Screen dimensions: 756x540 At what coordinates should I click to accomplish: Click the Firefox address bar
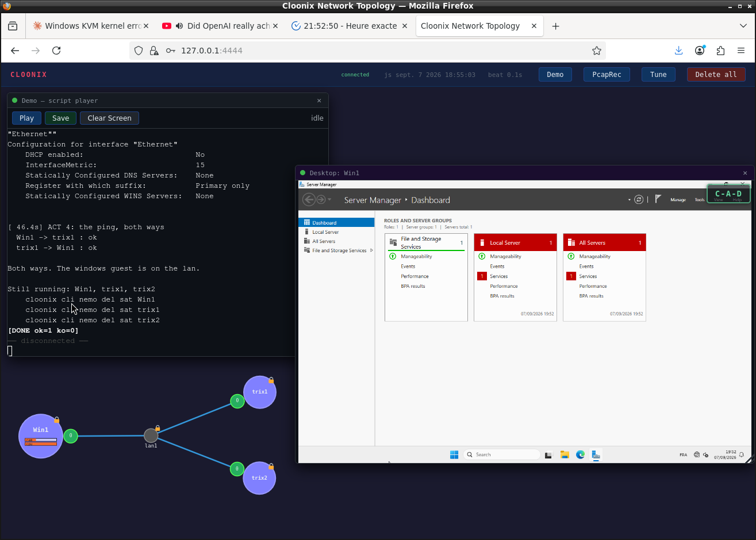pos(367,51)
